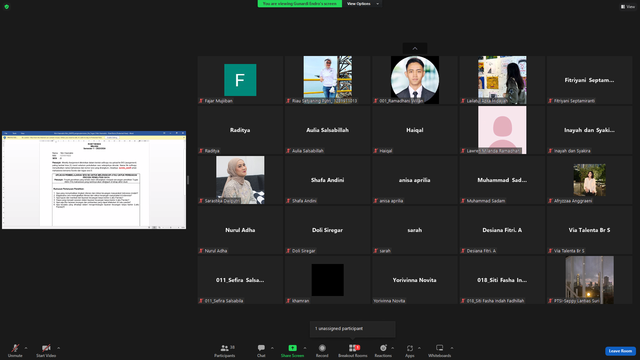This screenshot has height=360, width=640.
Task: Open Zoom Apps
Action: 410,350
